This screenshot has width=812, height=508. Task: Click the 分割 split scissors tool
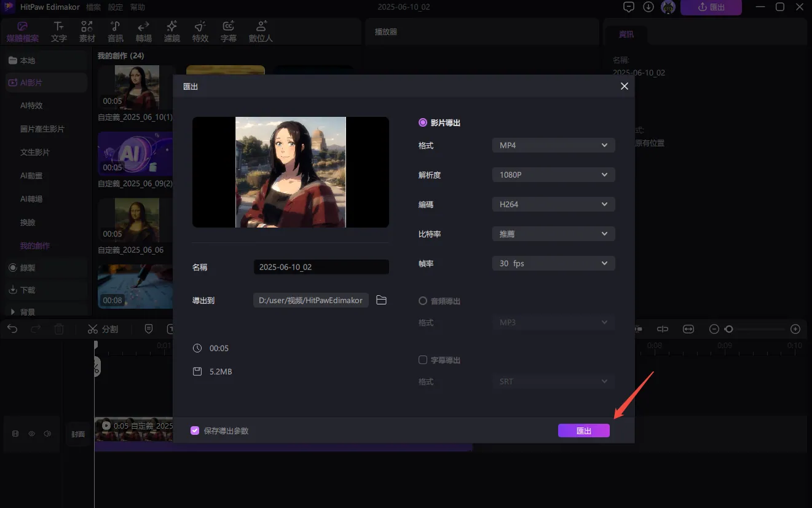[x=103, y=329]
